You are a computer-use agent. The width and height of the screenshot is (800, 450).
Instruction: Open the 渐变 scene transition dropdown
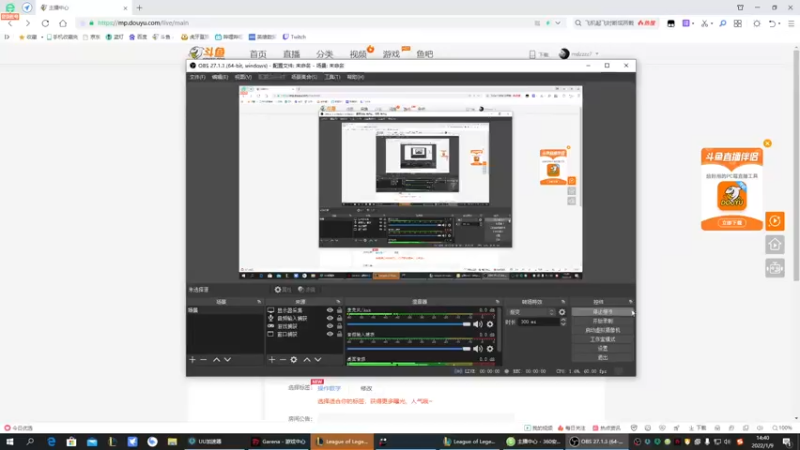pos(531,312)
